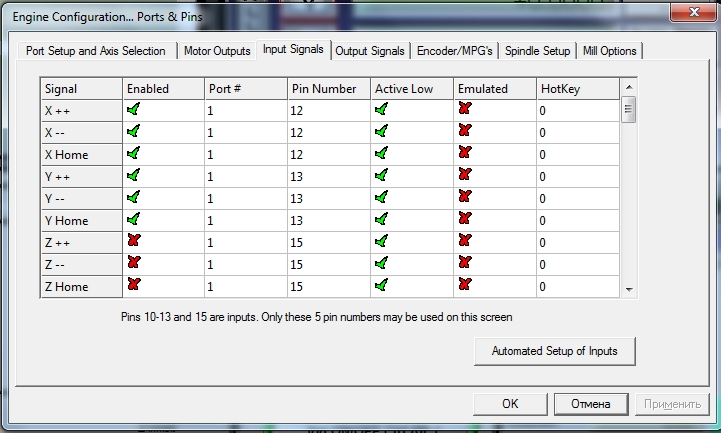Enable the Z -- signal red X
Image resolution: width=721 pixels, height=433 pixels.
(134, 262)
